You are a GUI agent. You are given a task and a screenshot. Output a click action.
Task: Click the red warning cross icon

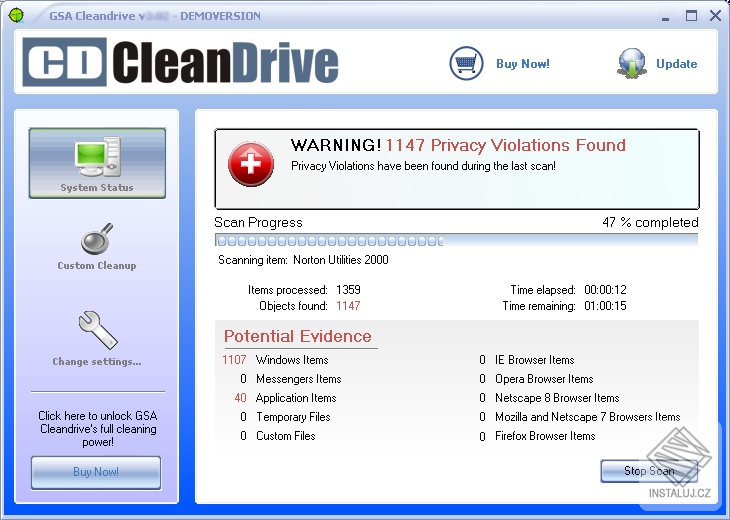click(x=250, y=164)
